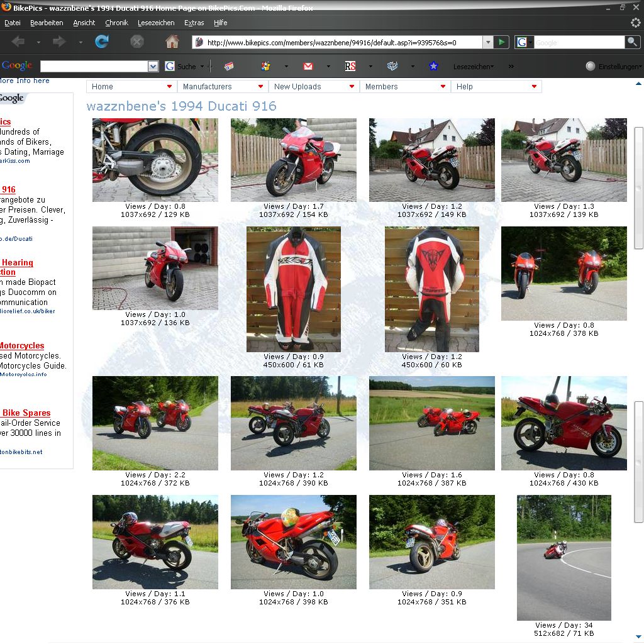The image size is (644, 644).
Task: Open the Bike Spares ad link in the sidebar
Action: coord(25,413)
